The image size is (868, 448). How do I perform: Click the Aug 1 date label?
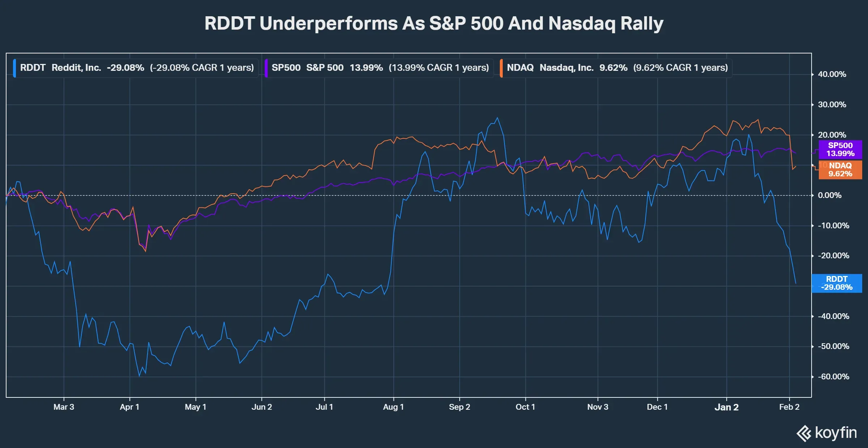(393, 407)
